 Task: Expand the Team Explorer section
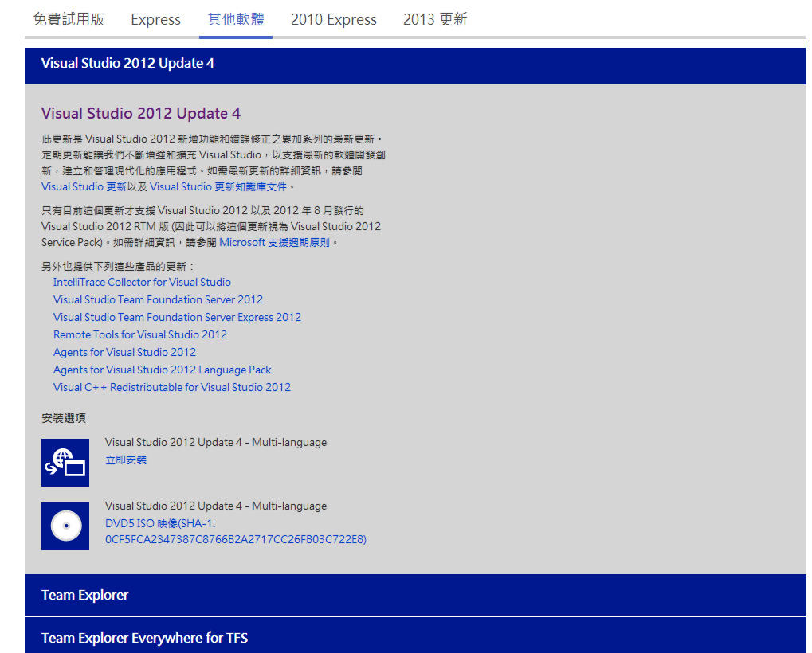(416, 595)
